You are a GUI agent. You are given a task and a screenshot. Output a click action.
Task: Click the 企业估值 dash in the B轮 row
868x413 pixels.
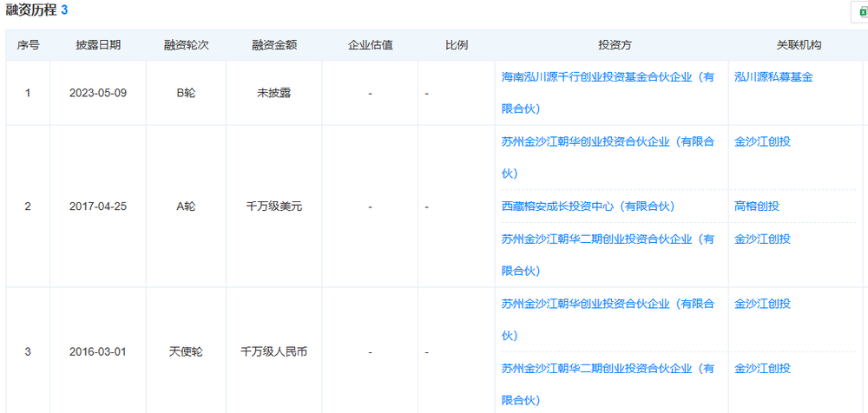click(x=370, y=94)
